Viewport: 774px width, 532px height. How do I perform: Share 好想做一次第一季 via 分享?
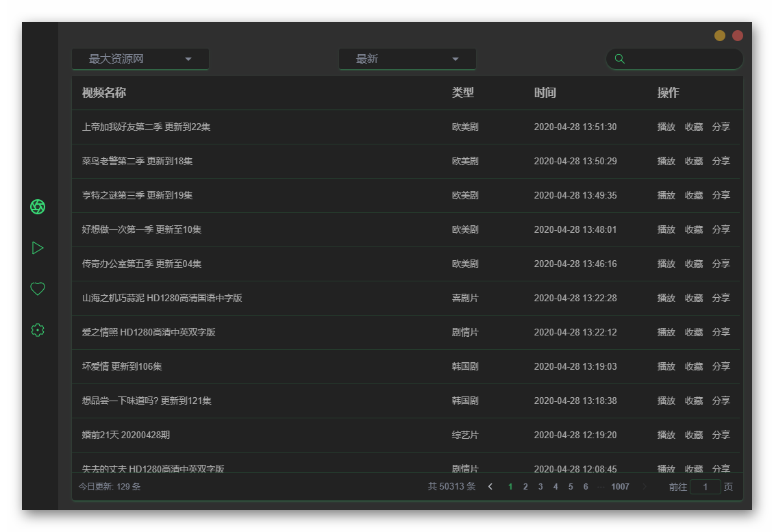point(721,229)
